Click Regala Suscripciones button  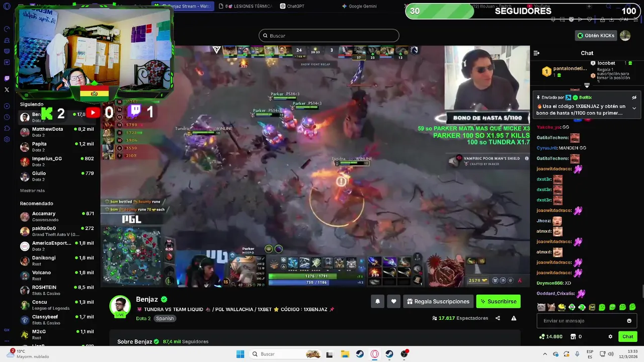click(x=438, y=301)
